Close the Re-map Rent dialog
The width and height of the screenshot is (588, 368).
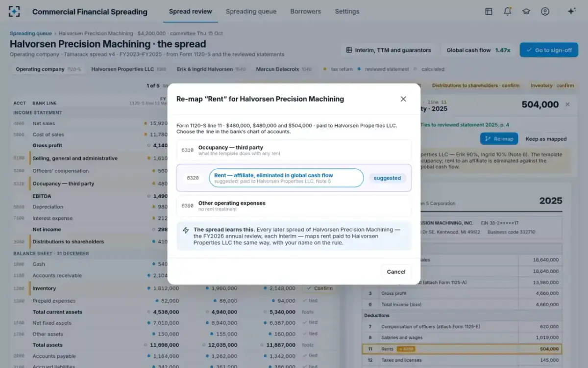[403, 99]
